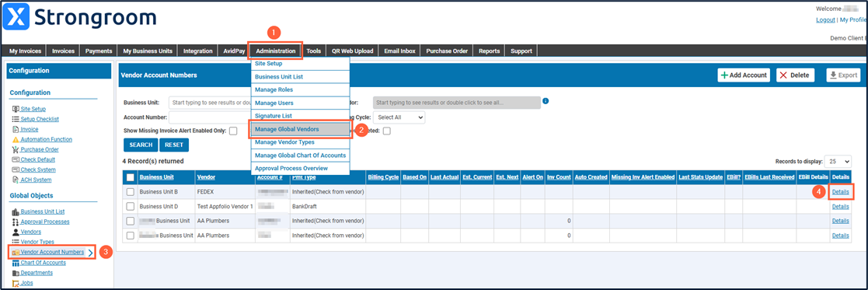This screenshot has width=868, height=290.
Task: Click the ACH System icon in sidebar
Action: click(16, 180)
